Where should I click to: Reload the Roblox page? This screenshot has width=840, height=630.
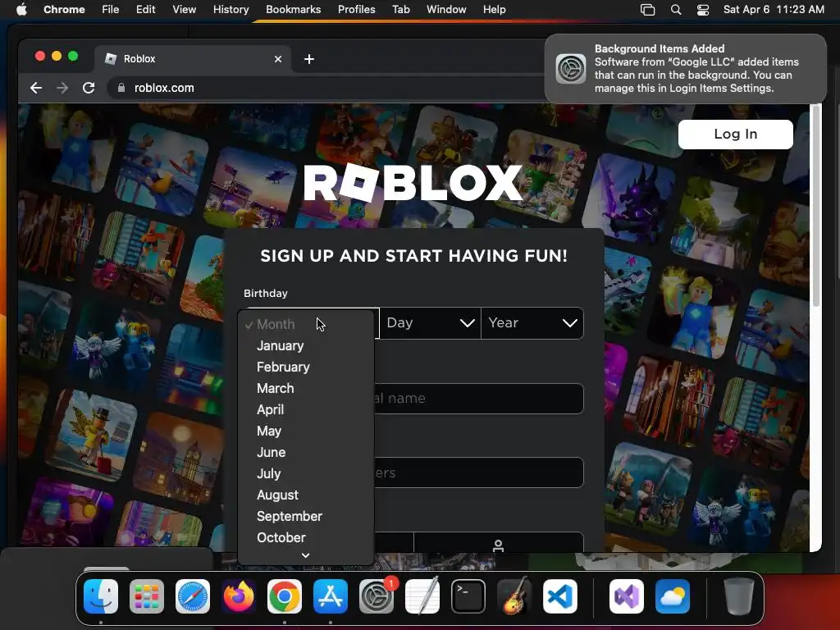tap(89, 88)
